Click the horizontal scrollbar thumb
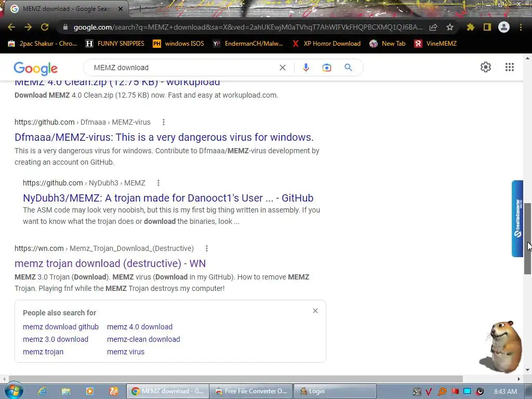Viewport: 532px width, 399px height. (x=236, y=379)
